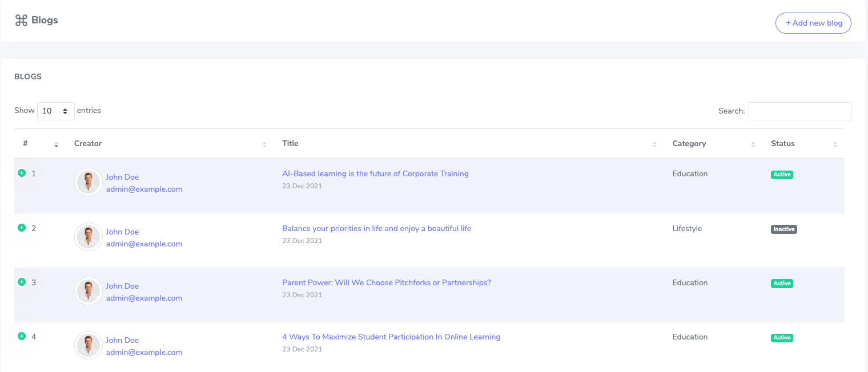The width and height of the screenshot is (868, 372).
Task: Expand row 3 green plus icon
Action: coord(22,282)
